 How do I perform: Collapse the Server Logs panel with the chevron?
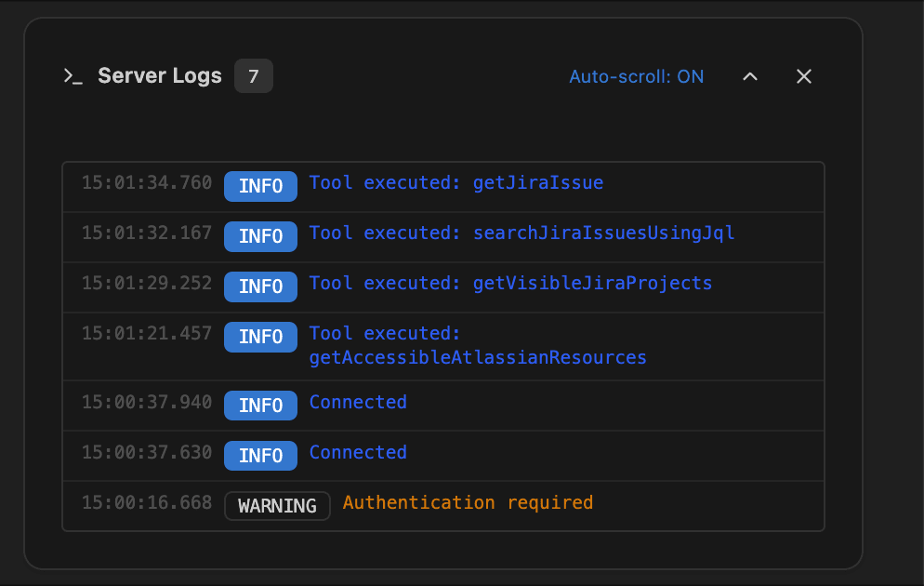tap(750, 77)
